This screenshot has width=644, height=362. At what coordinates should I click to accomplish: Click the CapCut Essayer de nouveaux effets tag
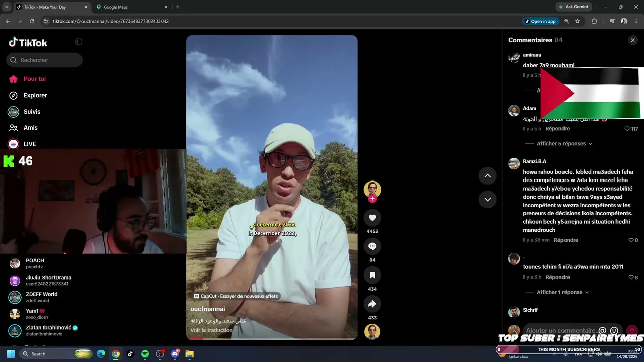236,296
